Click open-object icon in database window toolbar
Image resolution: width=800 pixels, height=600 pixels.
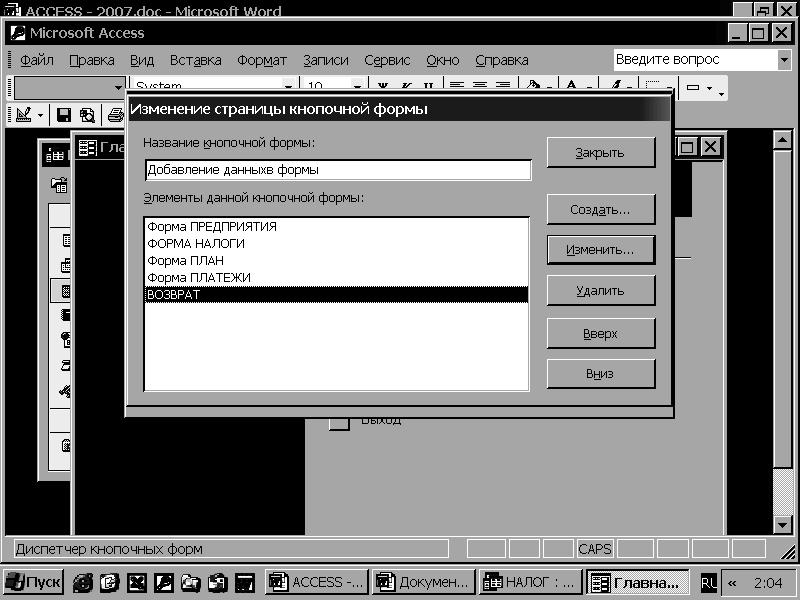click(59, 185)
